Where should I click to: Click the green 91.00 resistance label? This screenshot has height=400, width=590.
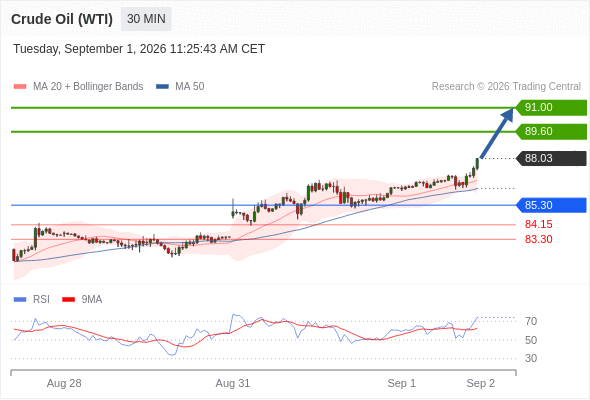tap(551, 108)
